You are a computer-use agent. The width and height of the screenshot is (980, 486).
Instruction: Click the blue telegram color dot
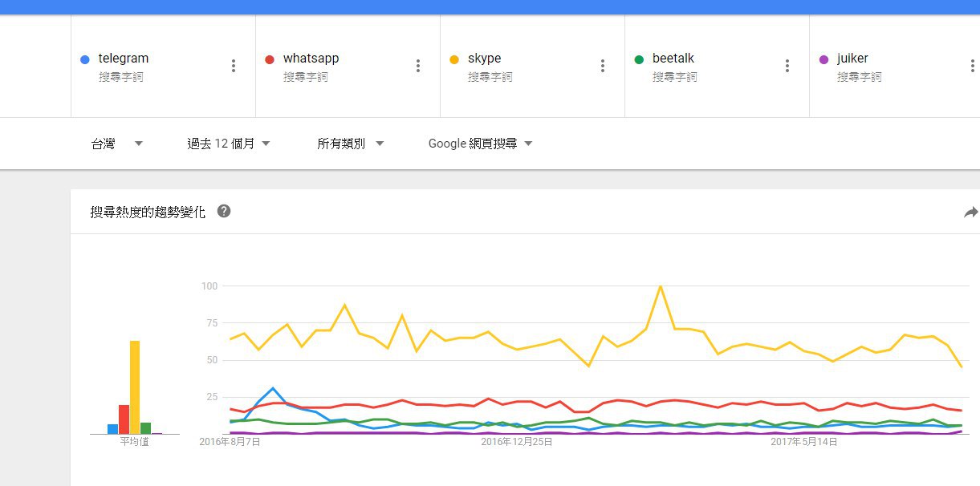pos(85,59)
